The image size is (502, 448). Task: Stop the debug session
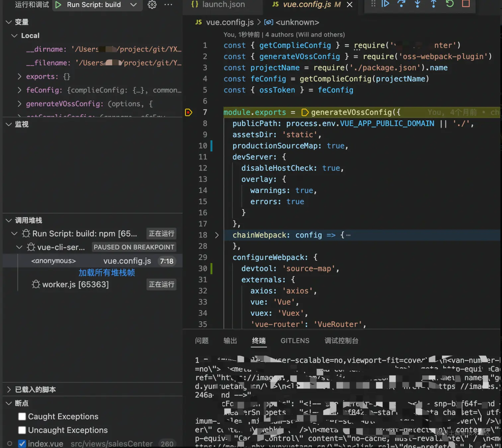[x=466, y=4]
